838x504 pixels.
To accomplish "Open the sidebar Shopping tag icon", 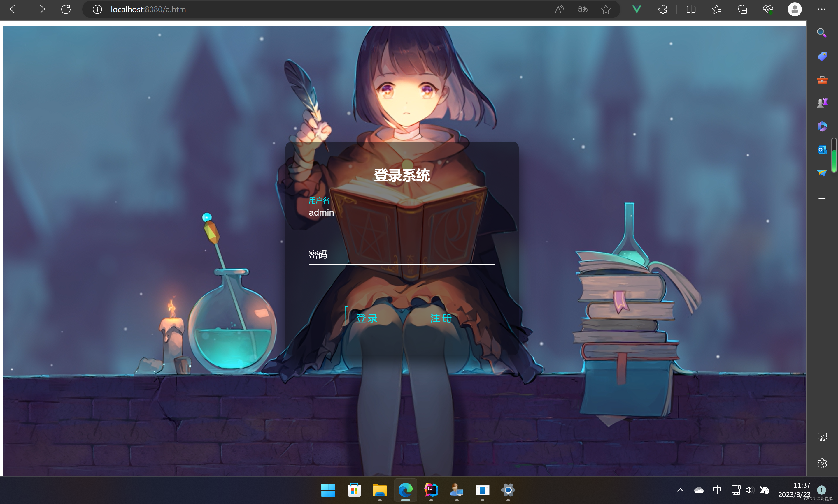I will pos(822,57).
